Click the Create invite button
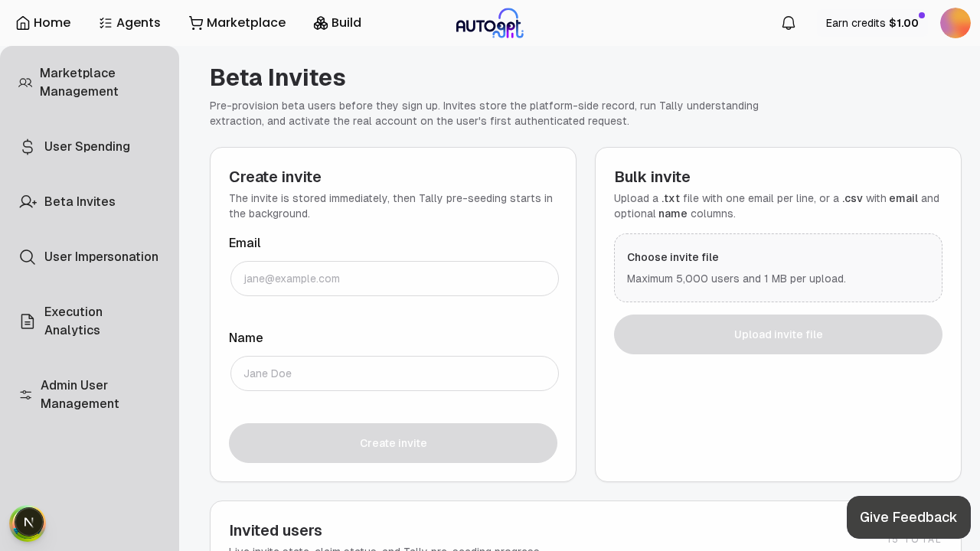980x551 pixels. [x=393, y=443]
